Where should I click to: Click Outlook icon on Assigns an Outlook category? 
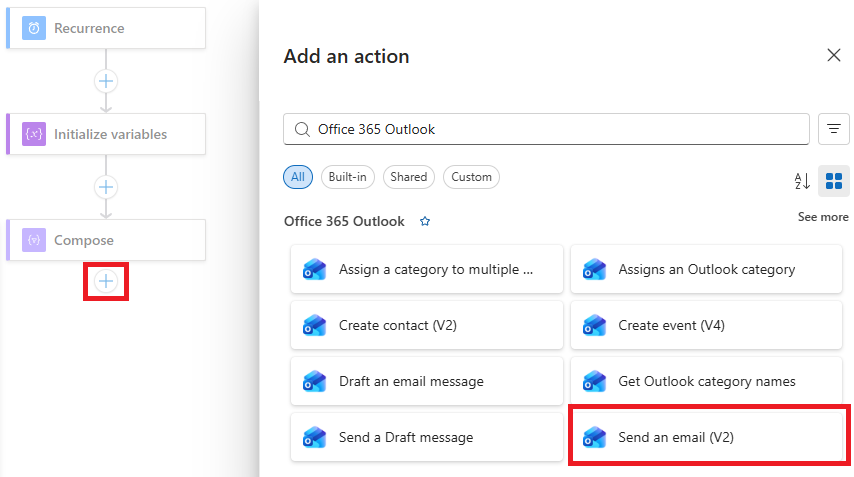pos(594,270)
